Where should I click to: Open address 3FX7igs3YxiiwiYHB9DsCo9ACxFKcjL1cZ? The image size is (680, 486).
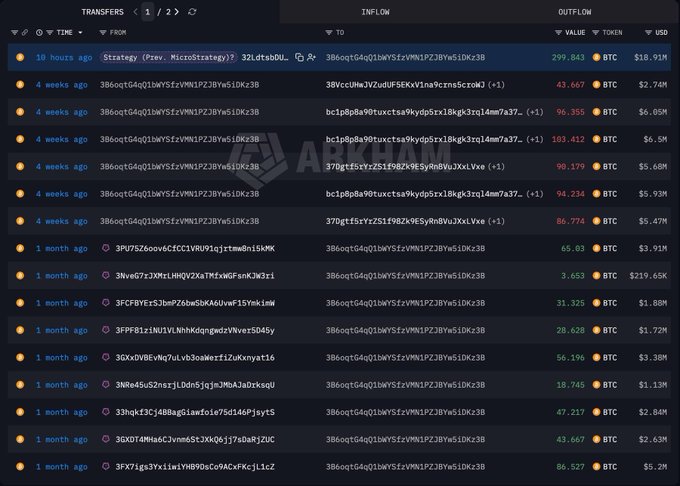195,467
